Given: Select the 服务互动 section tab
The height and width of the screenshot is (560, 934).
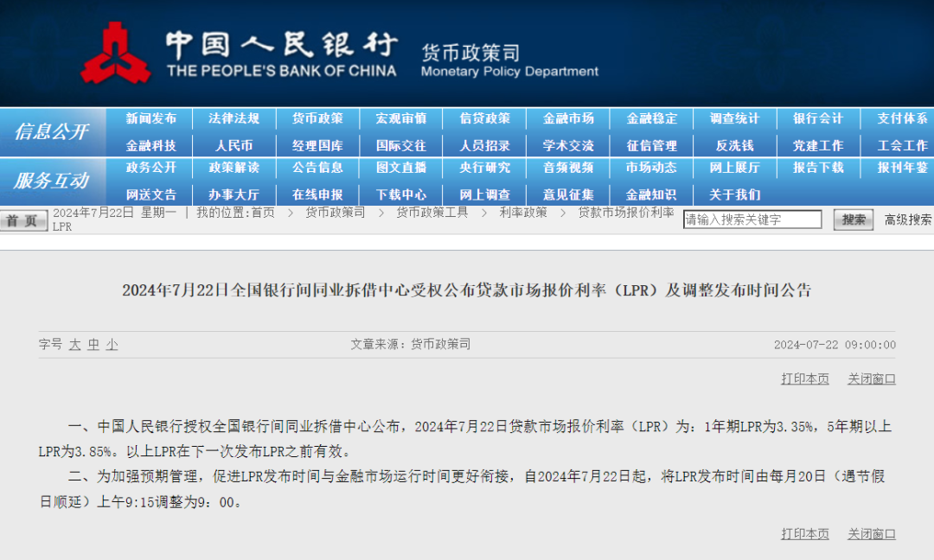Looking at the screenshot, I should pyautogui.click(x=53, y=181).
